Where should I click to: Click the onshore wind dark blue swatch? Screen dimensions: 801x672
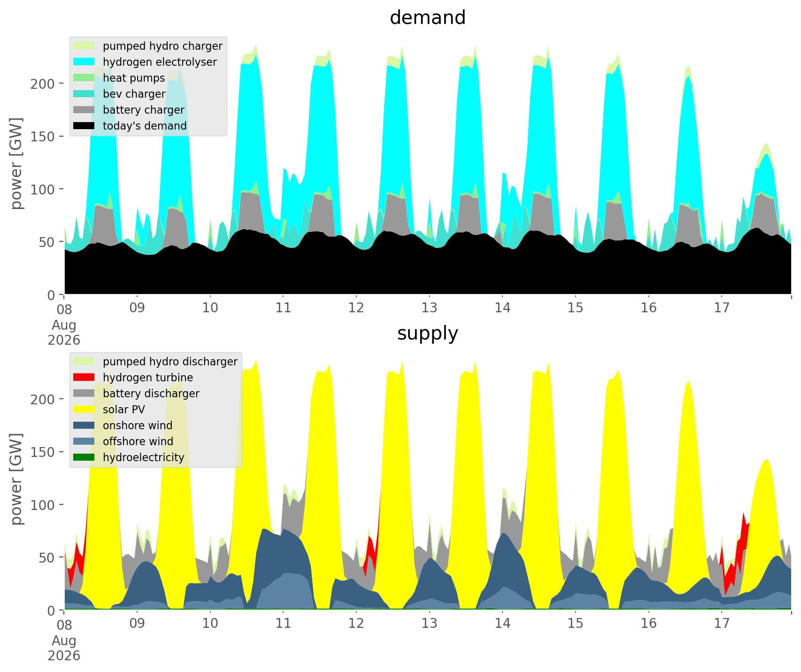tap(84, 425)
